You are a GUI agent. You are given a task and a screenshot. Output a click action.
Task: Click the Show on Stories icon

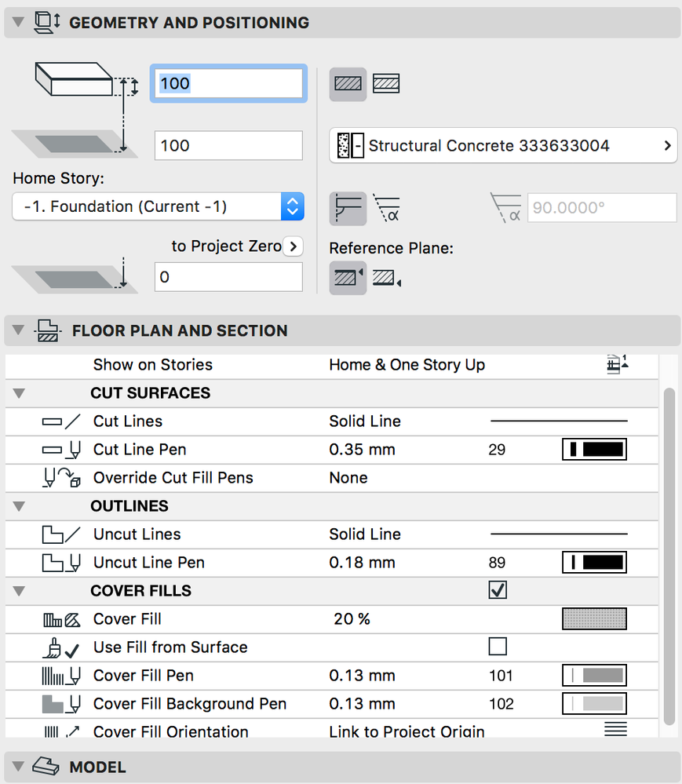[617, 364]
